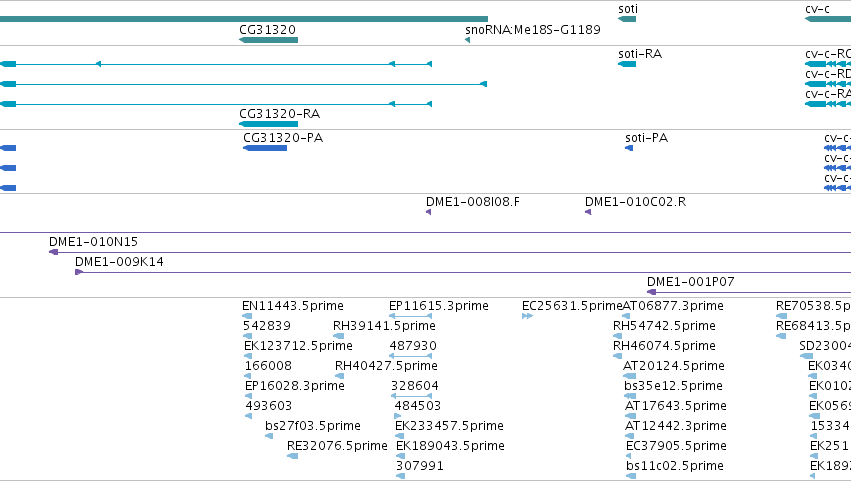Click the EN11443.5prime EST label
The width and height of the screenshot is (851, 481).
click(293, 306)
